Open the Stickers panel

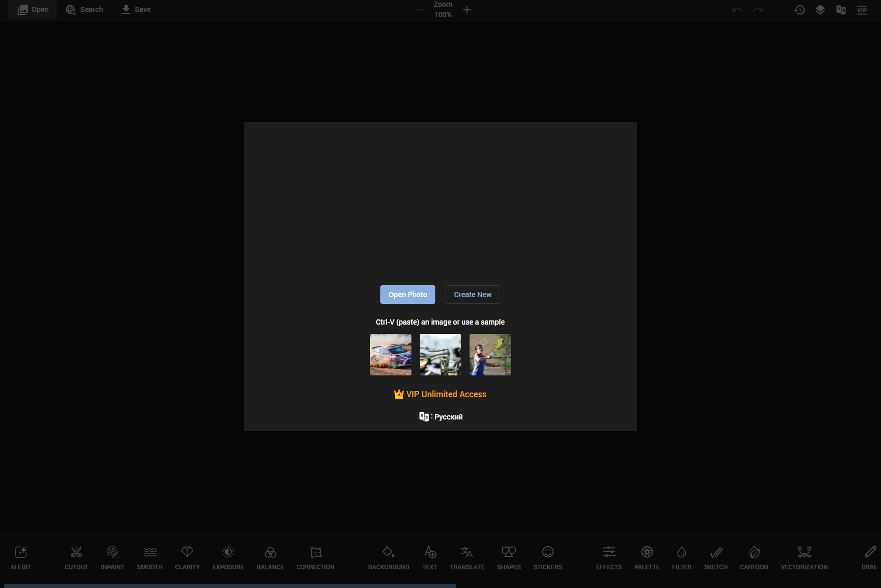(x=548, y=558)
